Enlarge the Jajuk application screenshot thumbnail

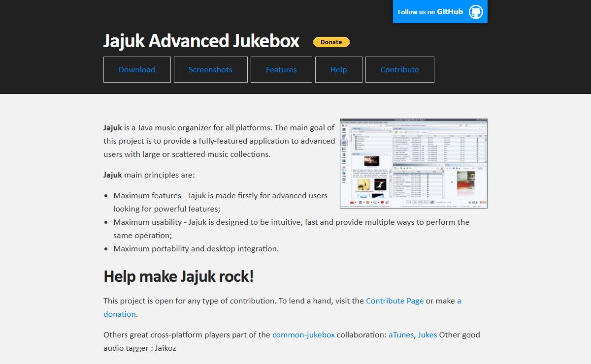pos(414,163)
